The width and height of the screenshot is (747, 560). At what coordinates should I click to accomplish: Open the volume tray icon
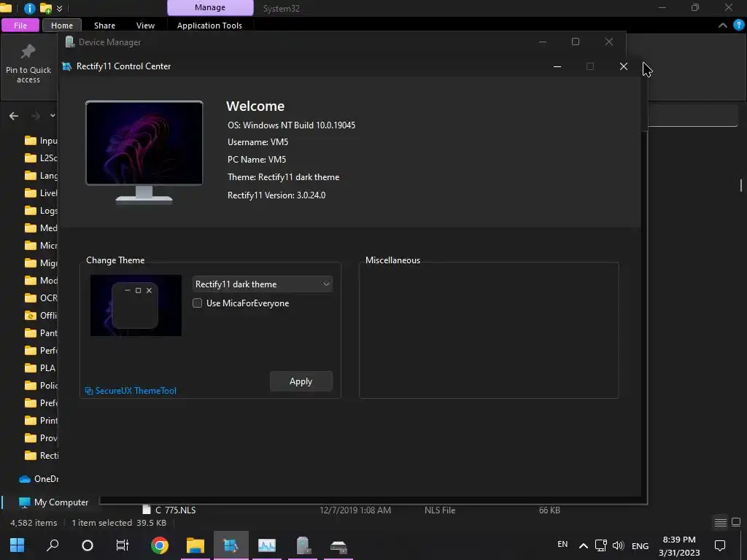pos(619,545)
